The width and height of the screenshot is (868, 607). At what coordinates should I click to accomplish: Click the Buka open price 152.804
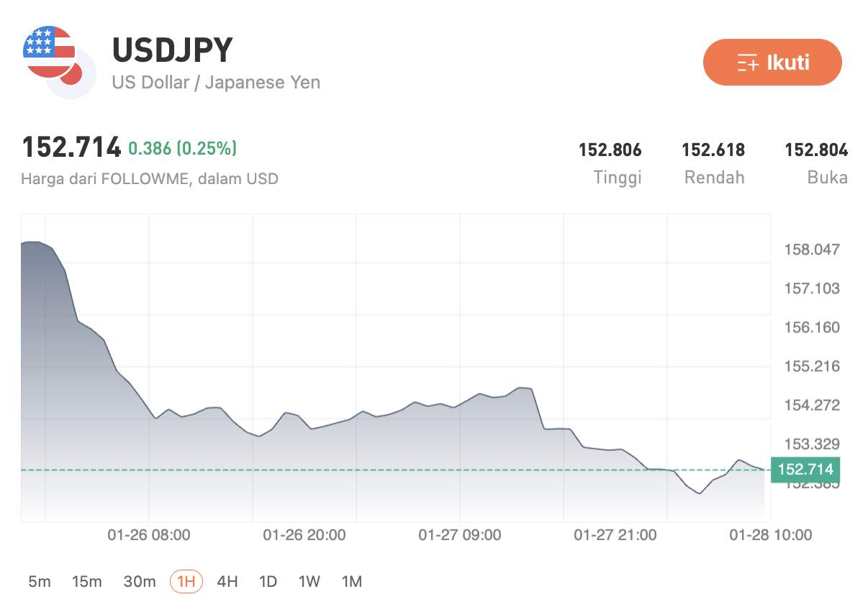coord(817,150)
